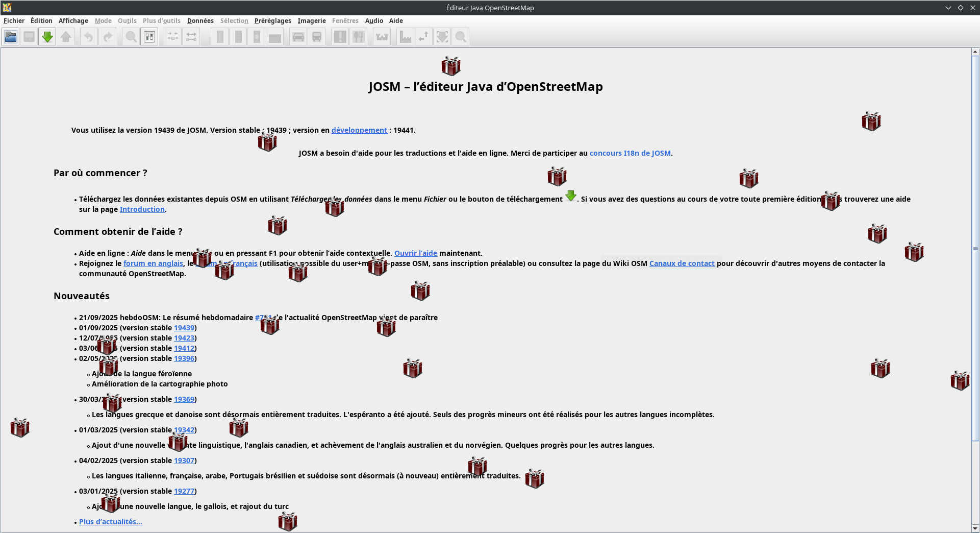The image size is (980, 533).
Task: Click the gift box above the JOSM title
Action: [450, 66]
